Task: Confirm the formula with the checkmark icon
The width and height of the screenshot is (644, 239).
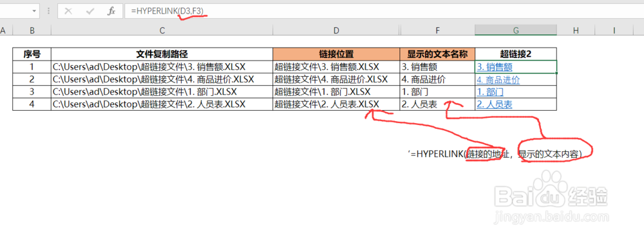Action: (x=90, y=12)
